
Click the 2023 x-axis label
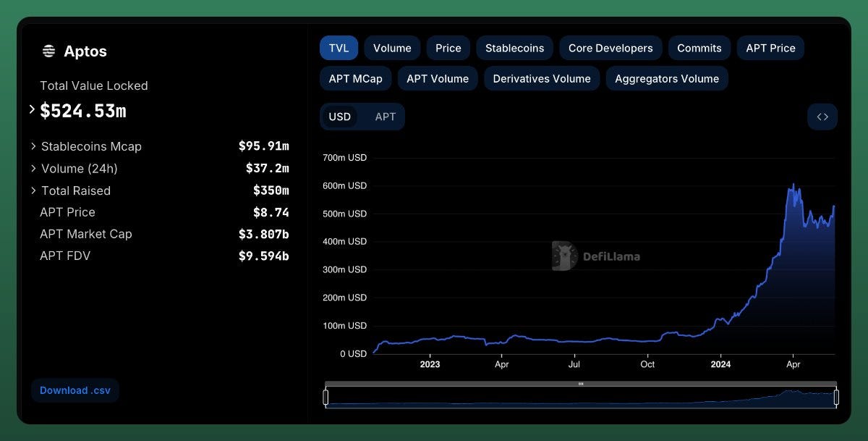tap(430, 364)
